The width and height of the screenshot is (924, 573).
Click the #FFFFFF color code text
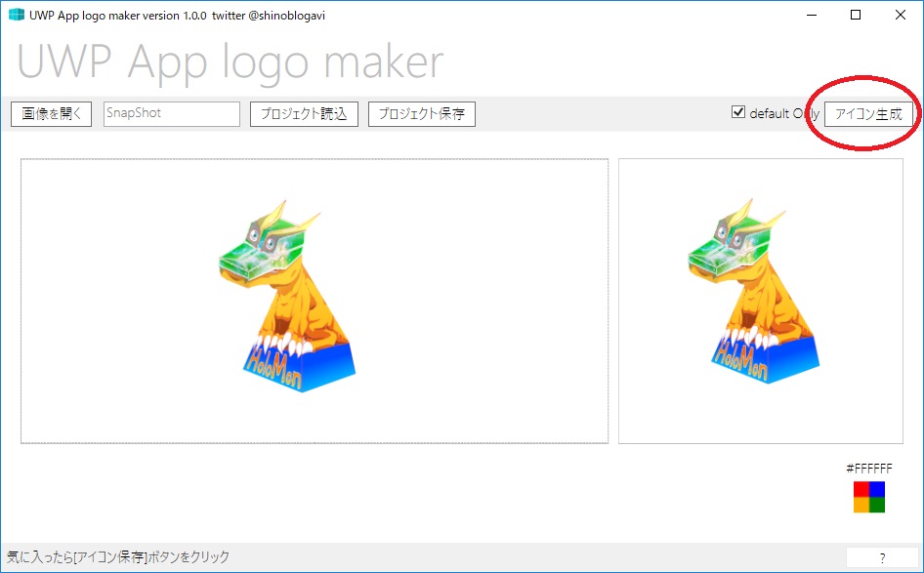point(869,469)
